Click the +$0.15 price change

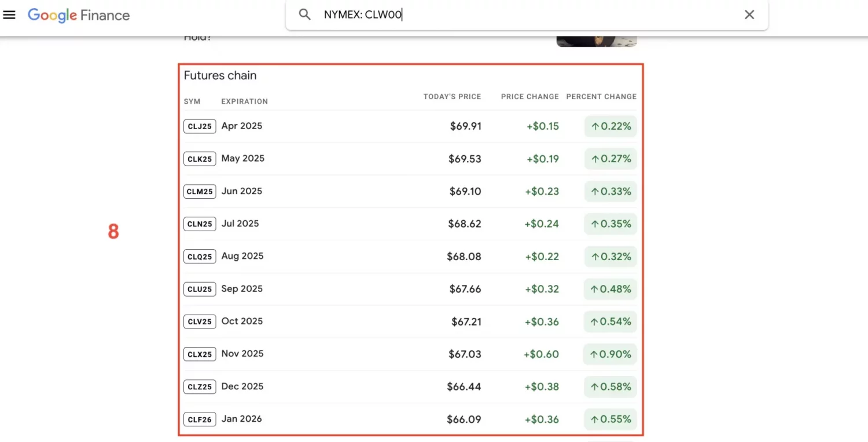[x=543, y=126]
